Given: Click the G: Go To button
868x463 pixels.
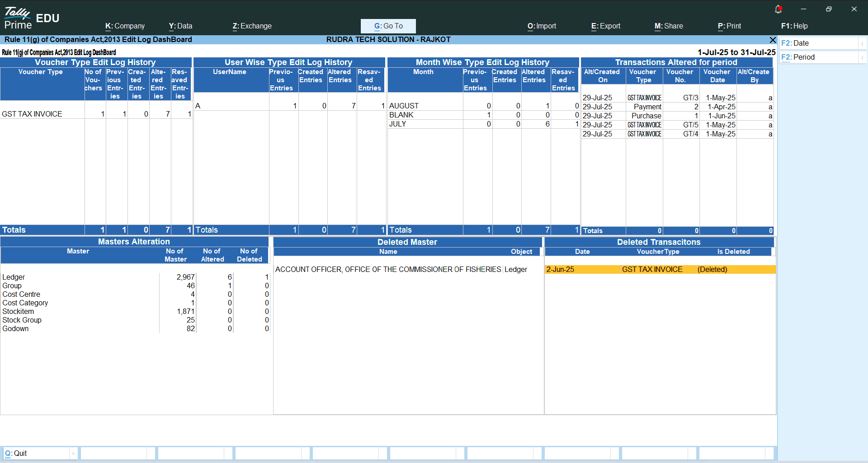Looking at the screenshot, I should [388, 26].
